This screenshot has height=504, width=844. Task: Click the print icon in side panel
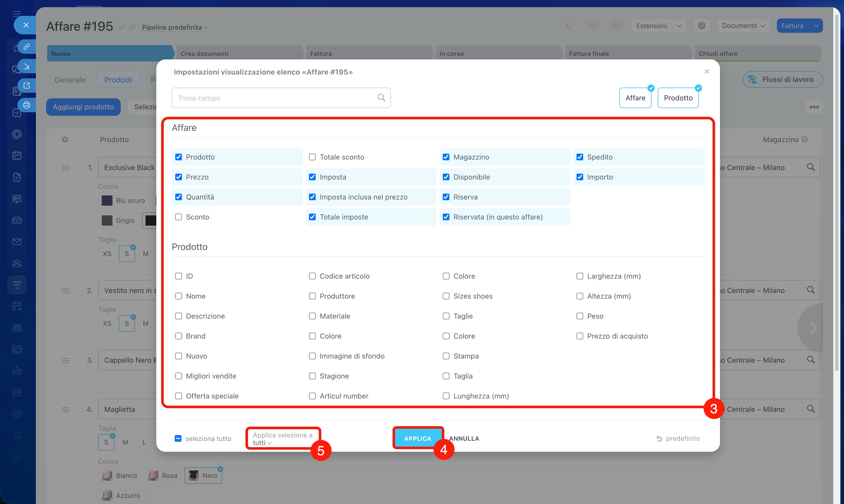point(26,105)
